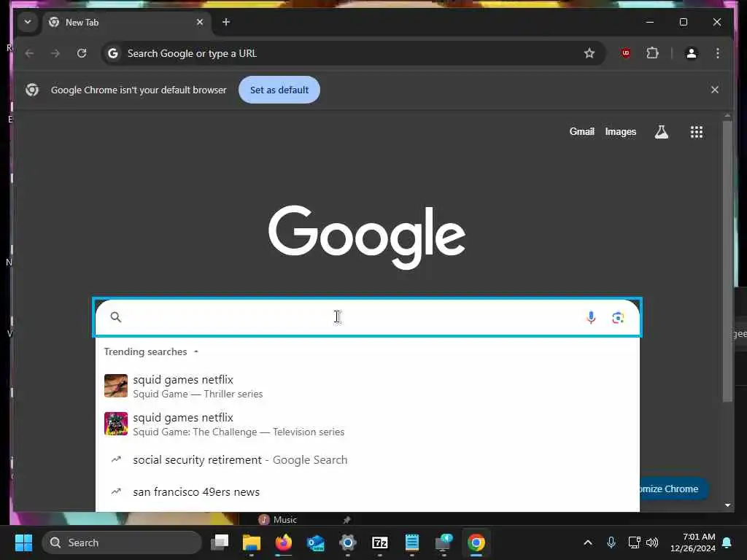
Task: Click the taskbar Search box
Action: tap(122, 542)
